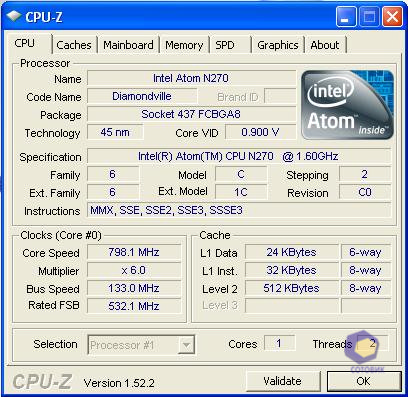Click the L1 Data size '24 KBytes'
This screenshot has width=408, height=397.
click(x=292, y=252)
